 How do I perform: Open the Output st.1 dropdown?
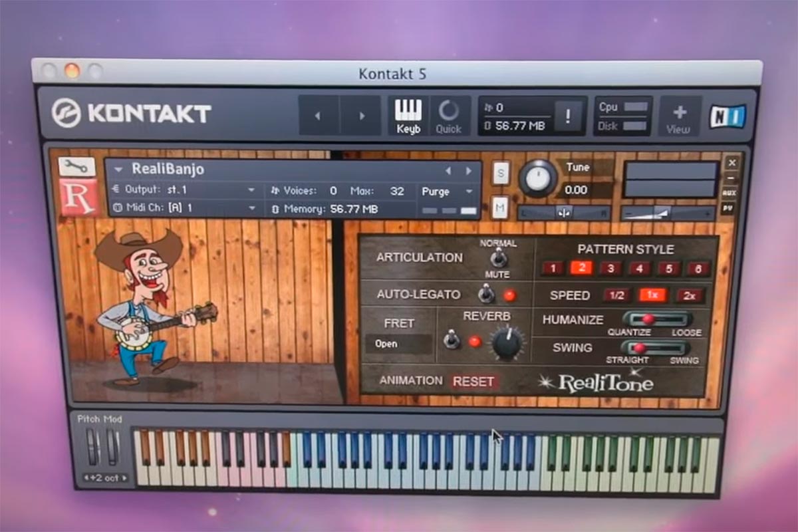184,190
